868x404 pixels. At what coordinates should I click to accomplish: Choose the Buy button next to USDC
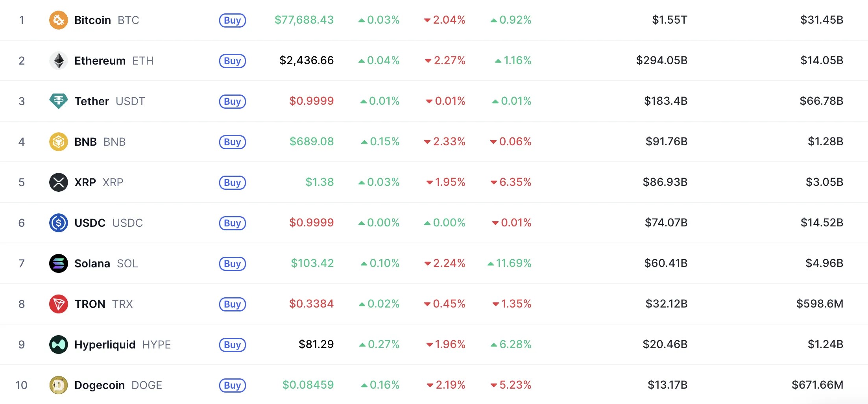pyautogui.click(x=232, y=223)
